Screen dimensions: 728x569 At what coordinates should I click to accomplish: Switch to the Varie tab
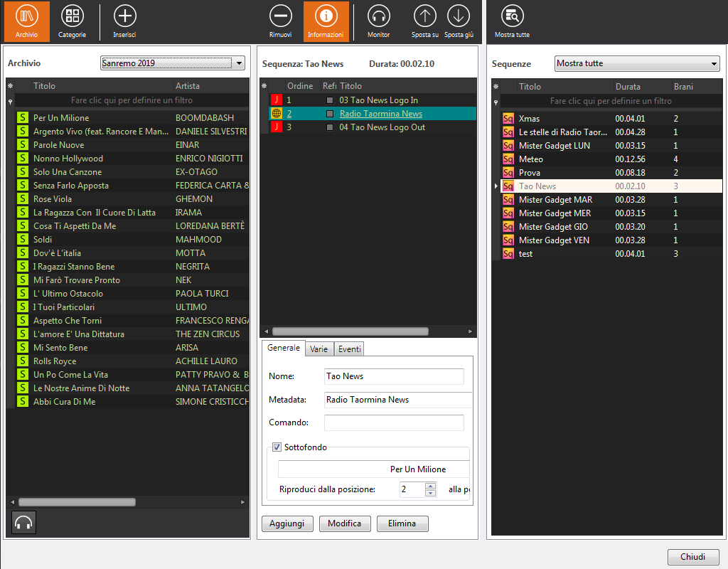coord(319,349)
